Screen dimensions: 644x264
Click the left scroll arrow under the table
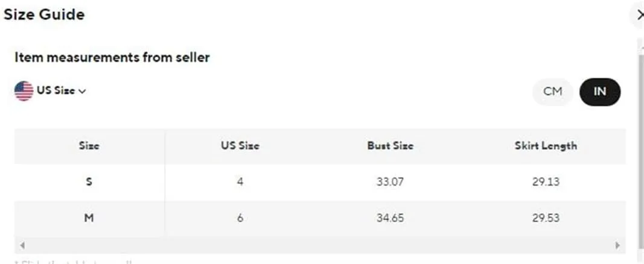[x=22, y=245]
